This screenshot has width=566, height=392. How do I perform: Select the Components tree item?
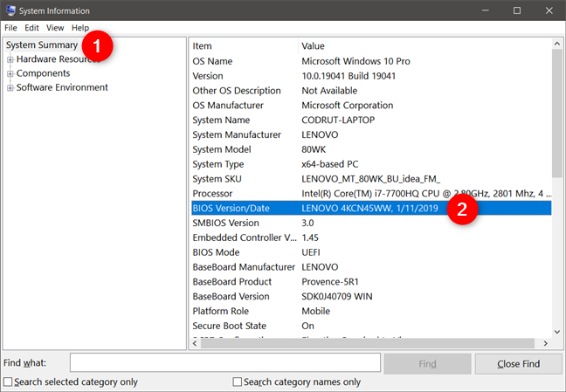44,73
